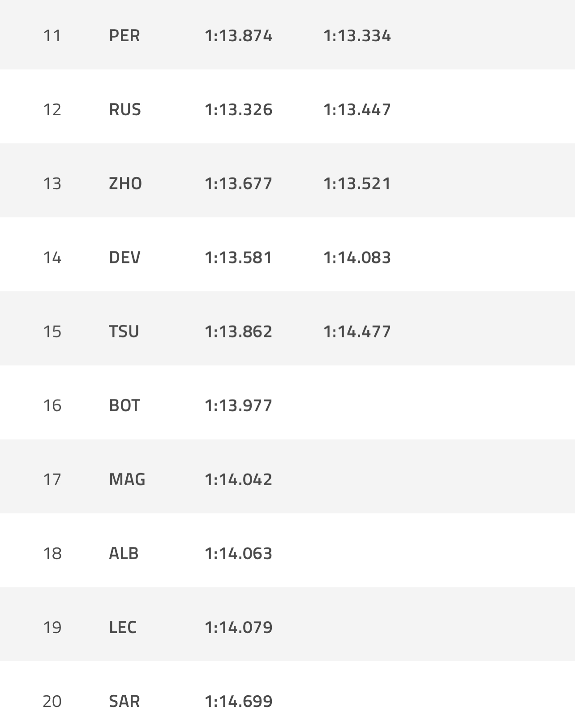Select lap time 1:14.083 for DEV
575x728 pixels.
[x=357, y=257]
